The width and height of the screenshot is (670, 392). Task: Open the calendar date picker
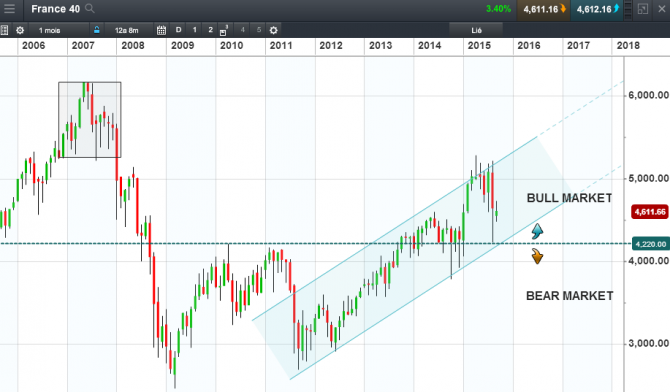pyautogui.click(x=161, y=30)
